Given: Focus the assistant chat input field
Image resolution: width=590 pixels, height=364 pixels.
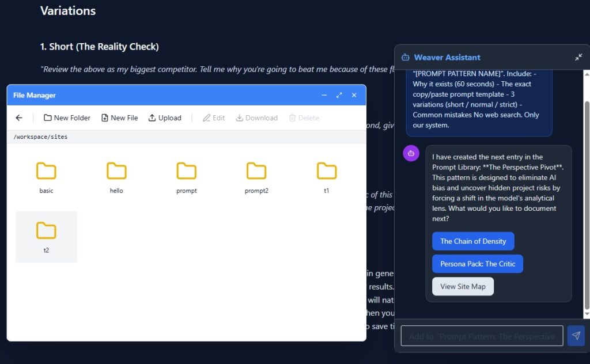Looking at the screenshot, I should (482, 336).
